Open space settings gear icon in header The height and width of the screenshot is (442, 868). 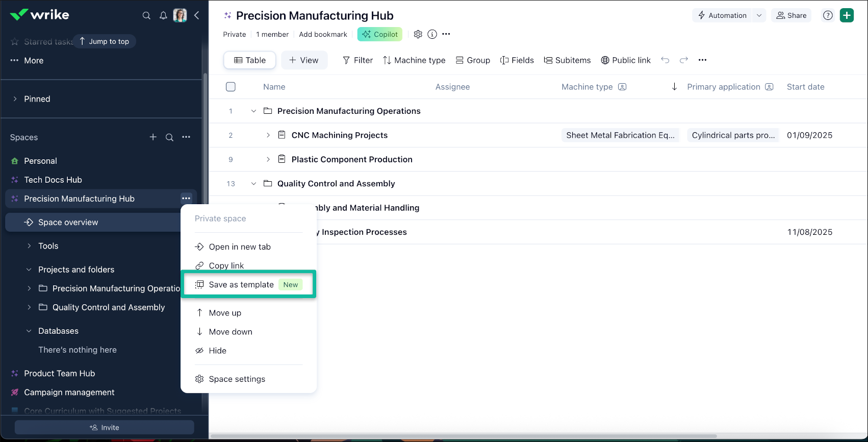[418, 34]
